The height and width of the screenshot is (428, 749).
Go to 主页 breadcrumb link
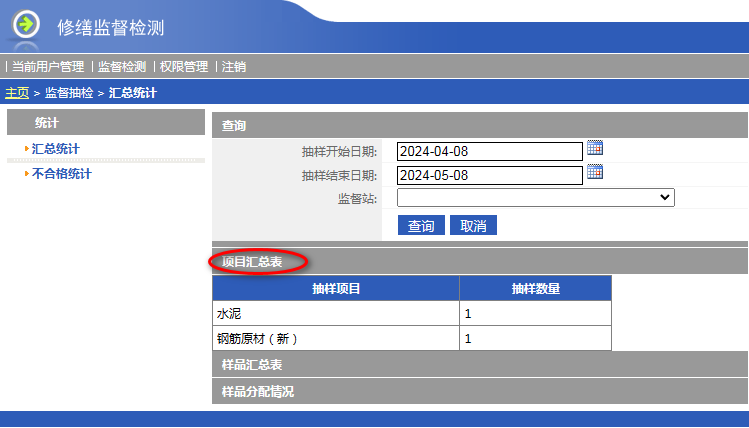click(x=17, y=93)
